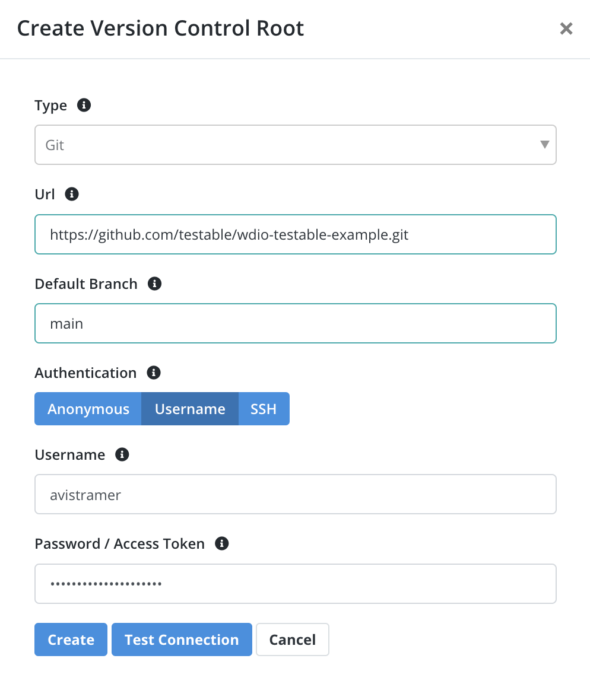Show the Default Branch info tooltip icon
590x700 pixels.
point(154,284)
